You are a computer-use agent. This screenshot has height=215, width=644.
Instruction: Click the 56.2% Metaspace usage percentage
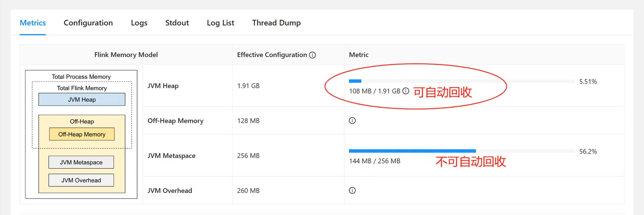click(x=588, y=151)
